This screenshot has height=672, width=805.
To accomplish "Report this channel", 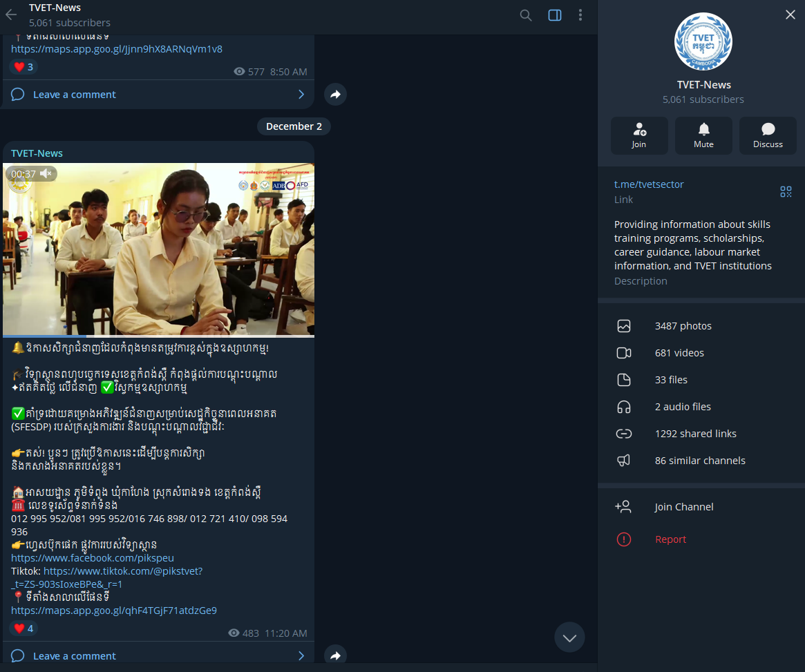I will 670,539.
